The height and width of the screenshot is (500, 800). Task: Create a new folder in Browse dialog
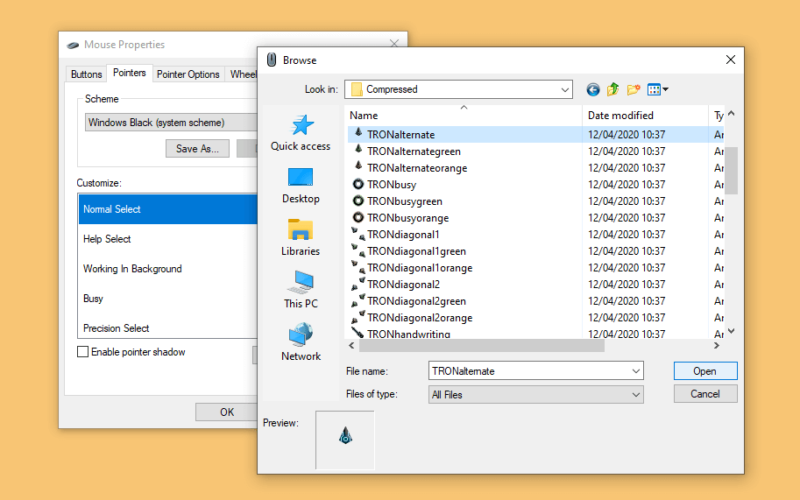click(x=633, y=90)
